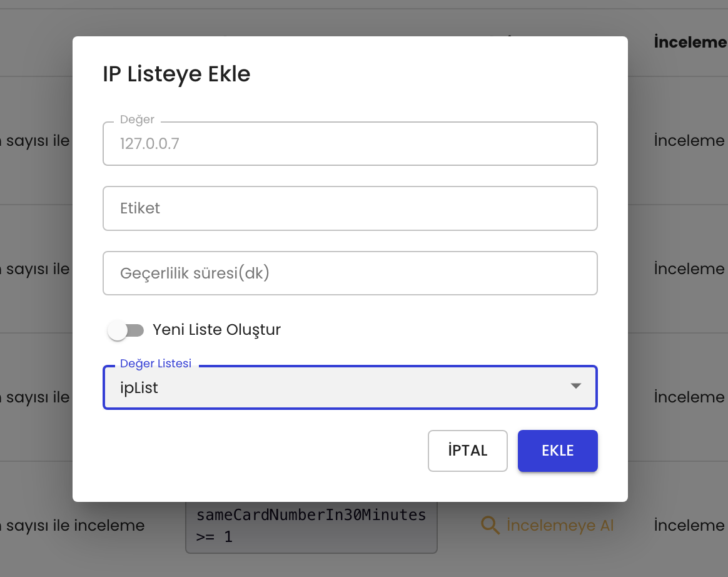Click the sameCardNumberIn30Minutes rule box
This screenshot has width=728, height=577.
[x=311, y=526]
